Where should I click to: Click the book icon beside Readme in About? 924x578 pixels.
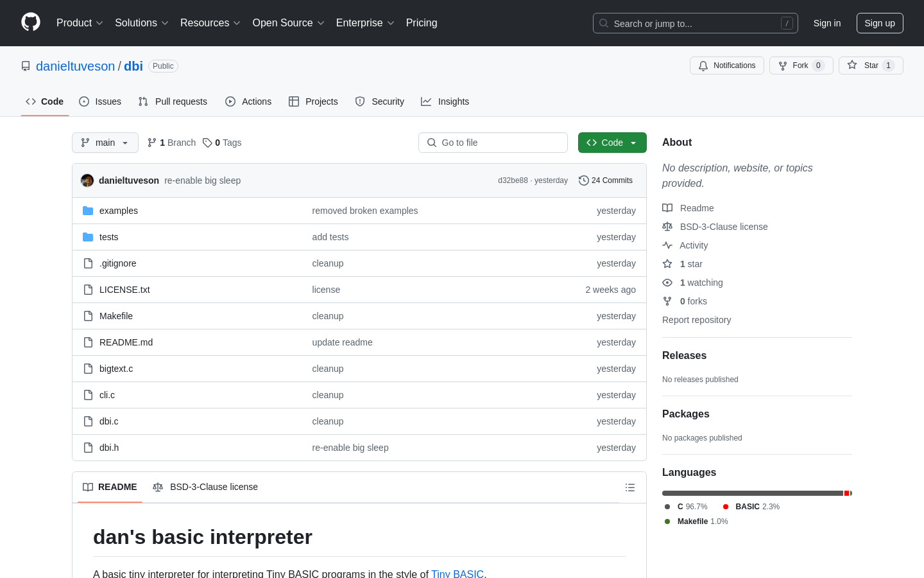click(667, 208)
